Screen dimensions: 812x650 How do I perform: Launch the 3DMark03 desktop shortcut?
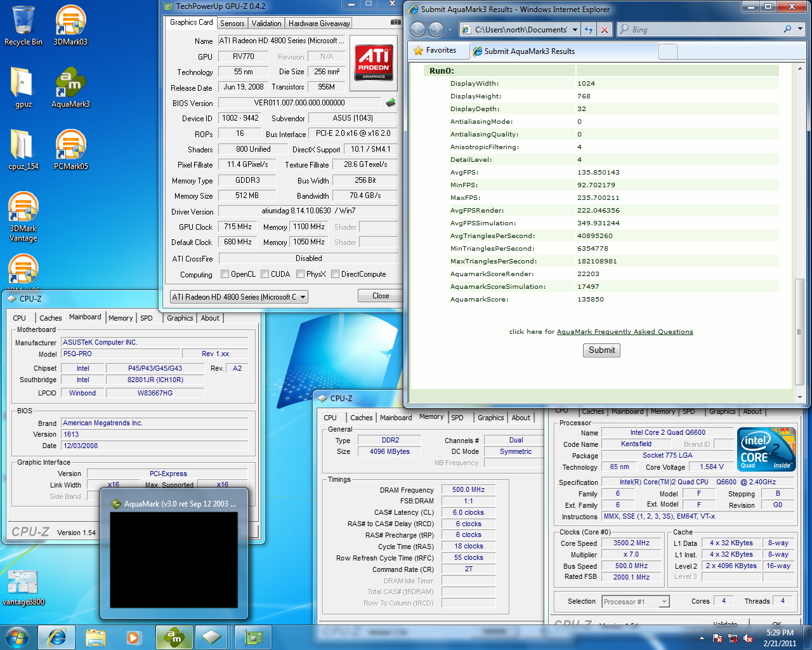(70, 25)
